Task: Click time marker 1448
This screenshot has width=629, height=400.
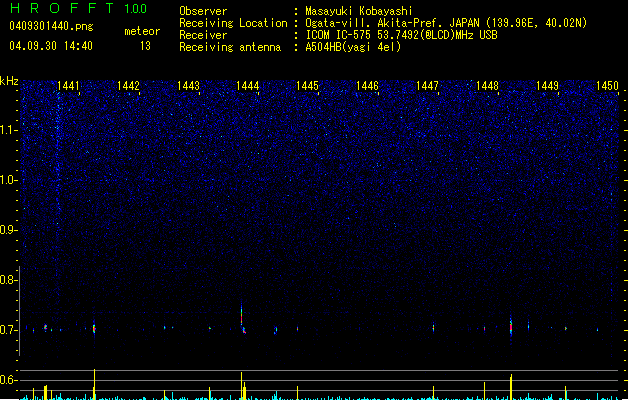Action: [487, 86]
